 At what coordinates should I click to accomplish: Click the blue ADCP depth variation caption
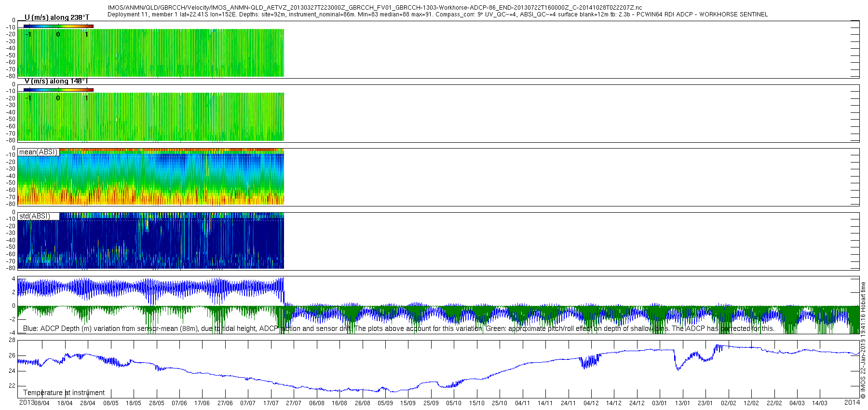pos(252,328)
